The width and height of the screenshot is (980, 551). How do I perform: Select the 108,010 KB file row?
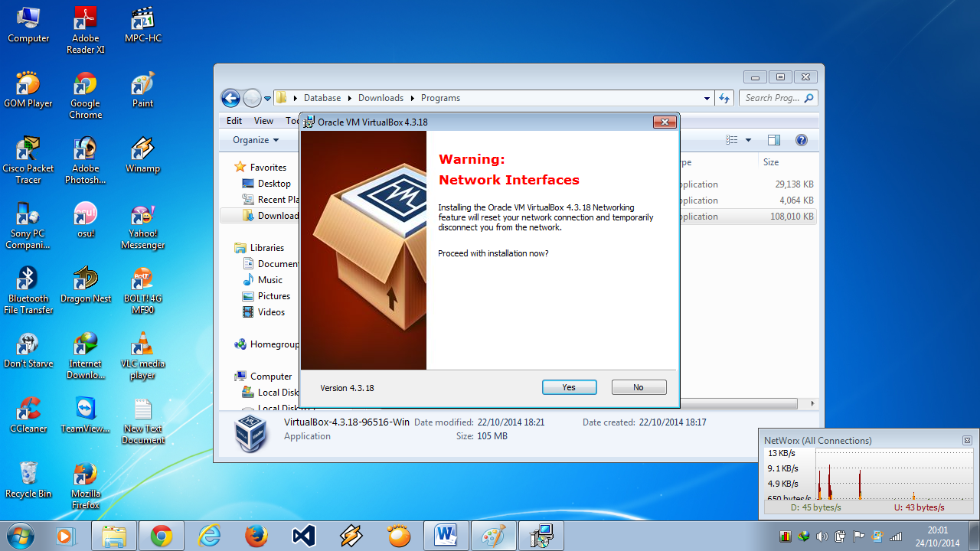coord(748,217)
